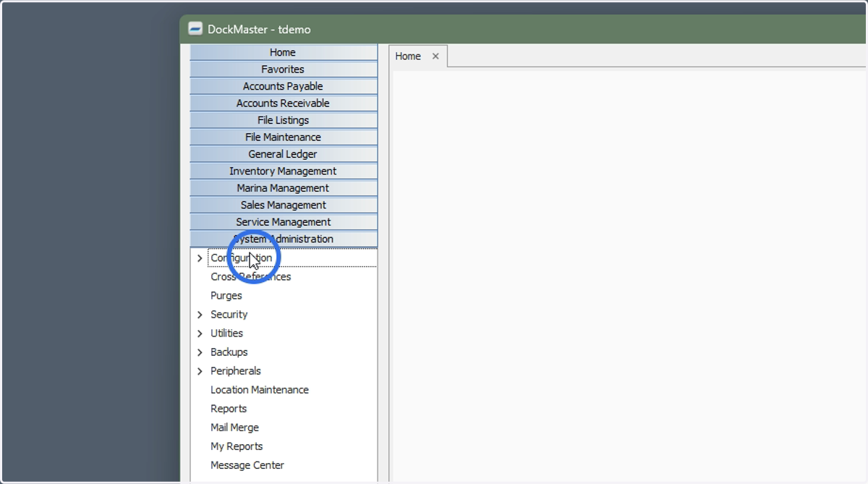Click the DockMaster app icon in title bar
Image resolution: width=868 pixels, height=484 pixels.
[195, 29]
